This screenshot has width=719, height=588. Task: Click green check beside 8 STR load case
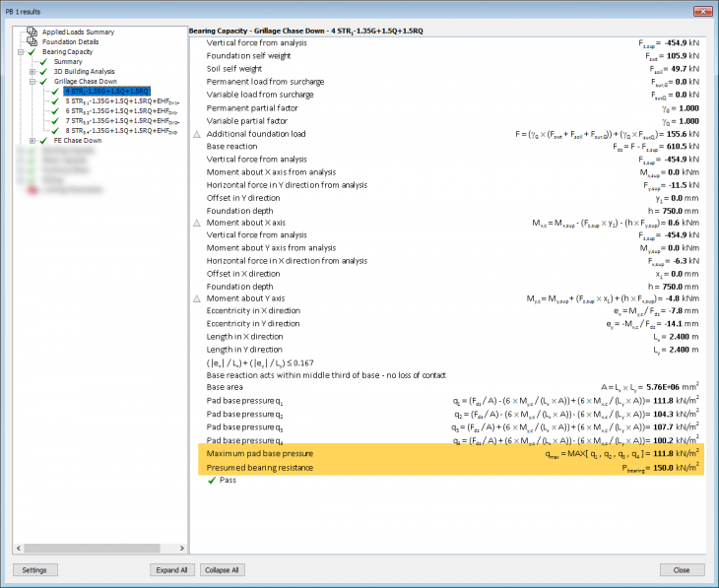(56, 130)
